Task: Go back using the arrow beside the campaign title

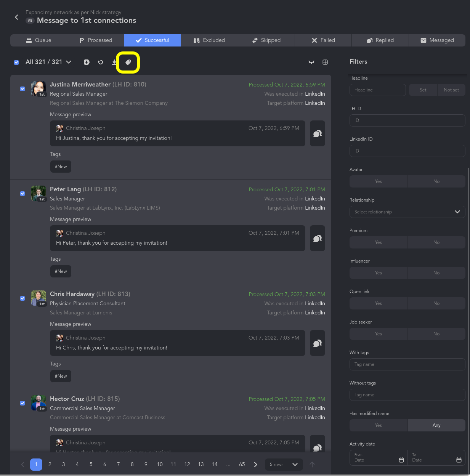Action: [x=16, y=17]
